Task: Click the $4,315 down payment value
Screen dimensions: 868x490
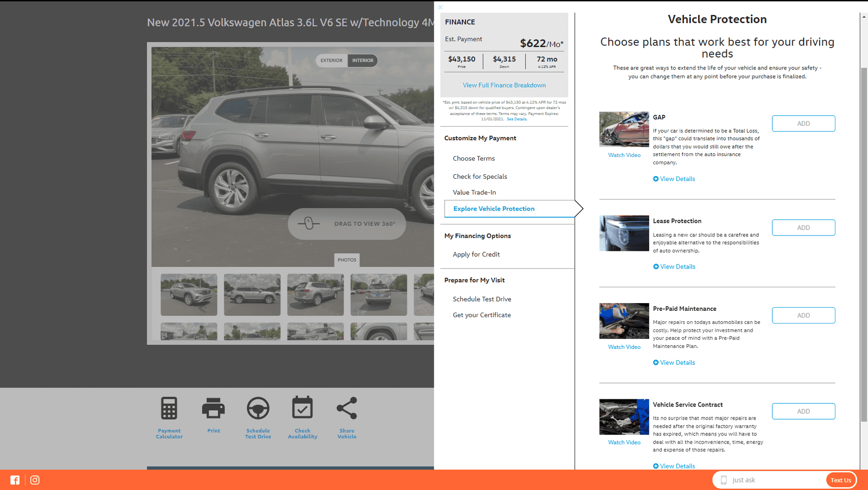Action: click(x=504, y=59)
